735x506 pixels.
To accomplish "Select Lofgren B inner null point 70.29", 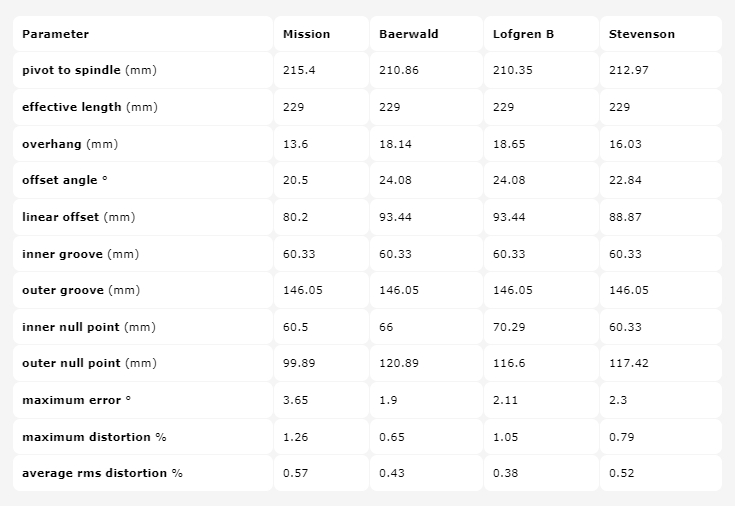I will 508,327.
